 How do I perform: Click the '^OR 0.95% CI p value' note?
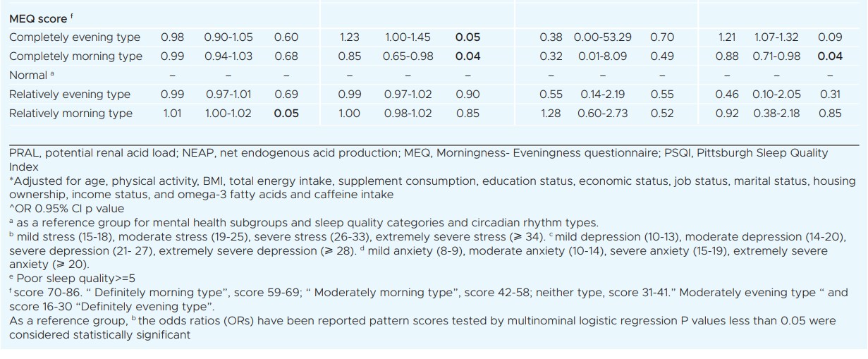[x=67, y=208]
